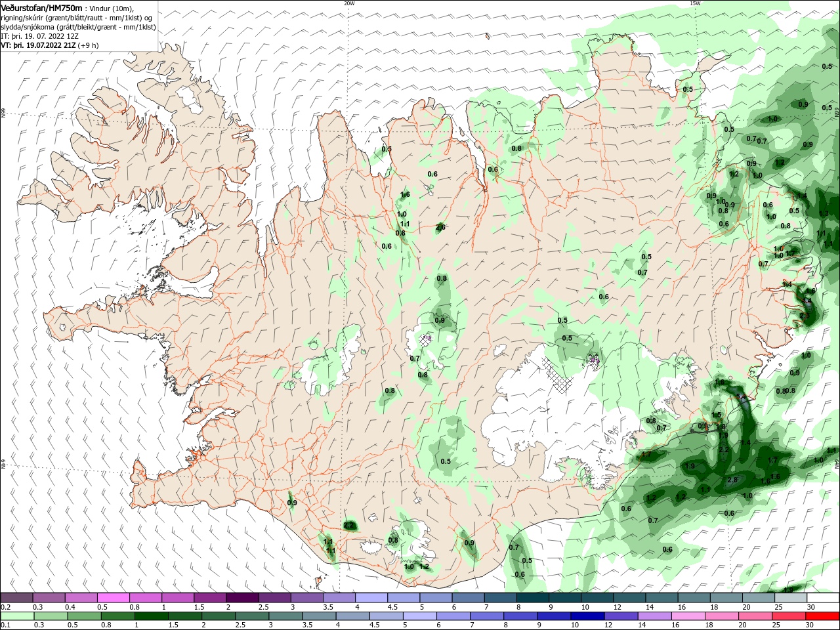The width and height of the screenshot is (840, 630).
Task: Click the bright red above-30 rain swatch
Action: [822, 616]
